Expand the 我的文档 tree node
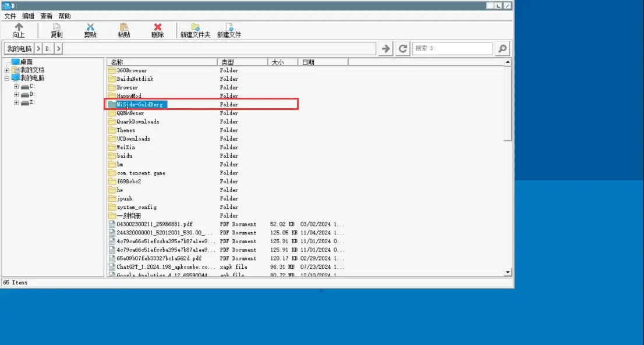 pyautogui.click(x=7, y=70)
